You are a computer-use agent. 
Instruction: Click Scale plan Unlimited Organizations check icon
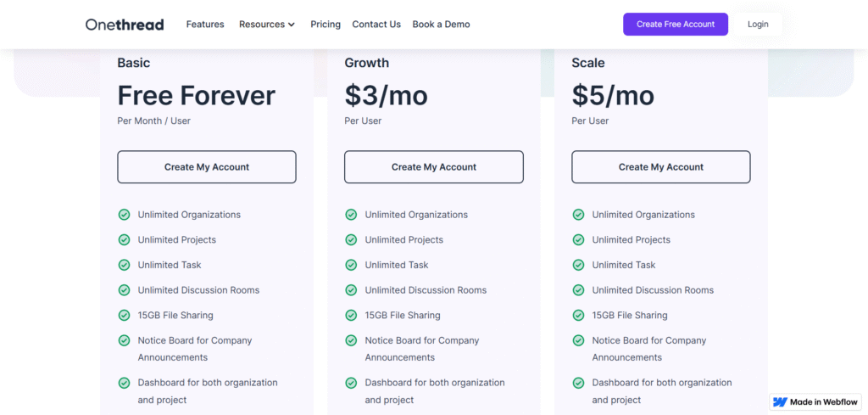pyautogui.click(x=578, y=215)
